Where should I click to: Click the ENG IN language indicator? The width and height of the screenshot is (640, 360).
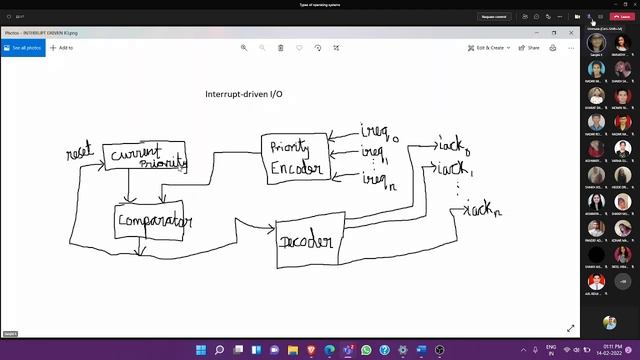click(551, 350)
